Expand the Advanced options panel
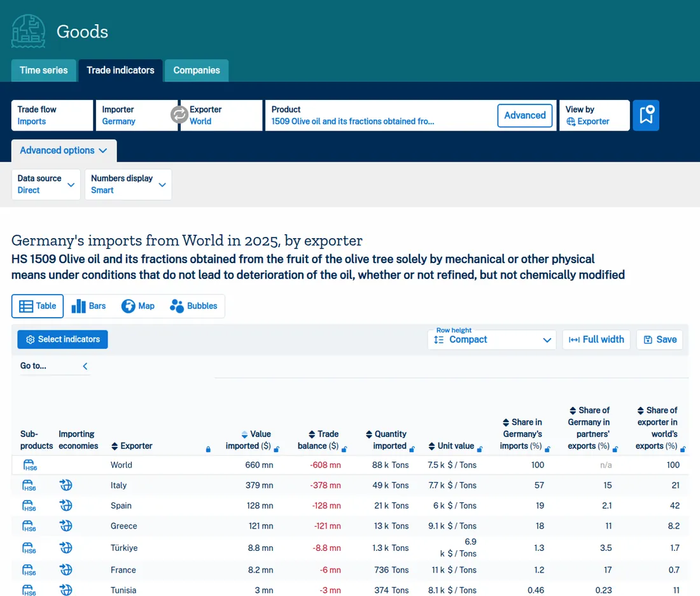Screen dimensions: 700x596 click(x=64, y=150)
